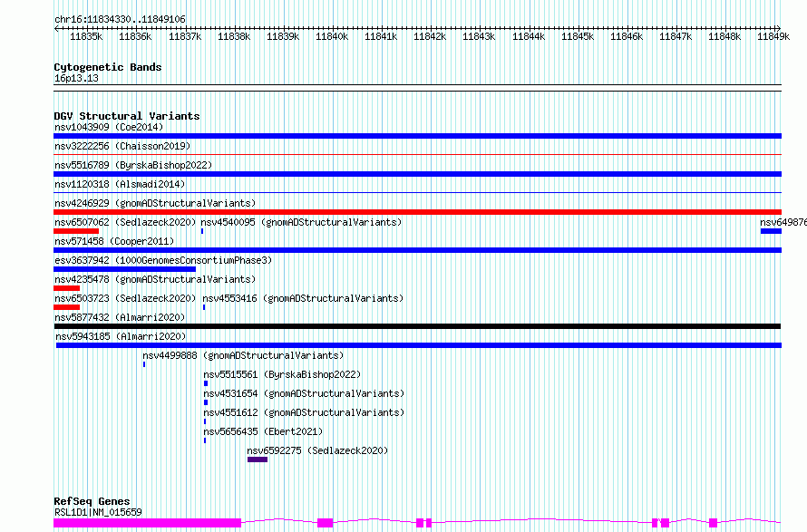Open variant nsv6592275 (Sedlazeck2020) label
807x532 pixels.
point(317,450)
